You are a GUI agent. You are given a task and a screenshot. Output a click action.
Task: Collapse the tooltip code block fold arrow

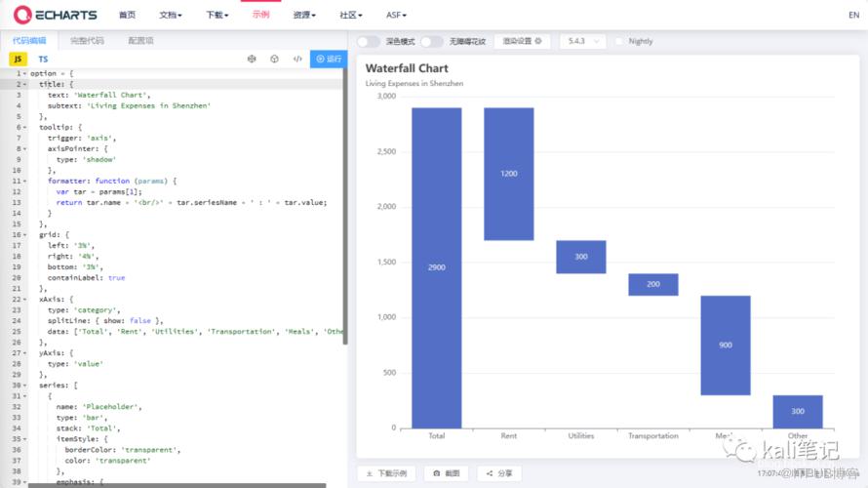[x=25, y=128]
